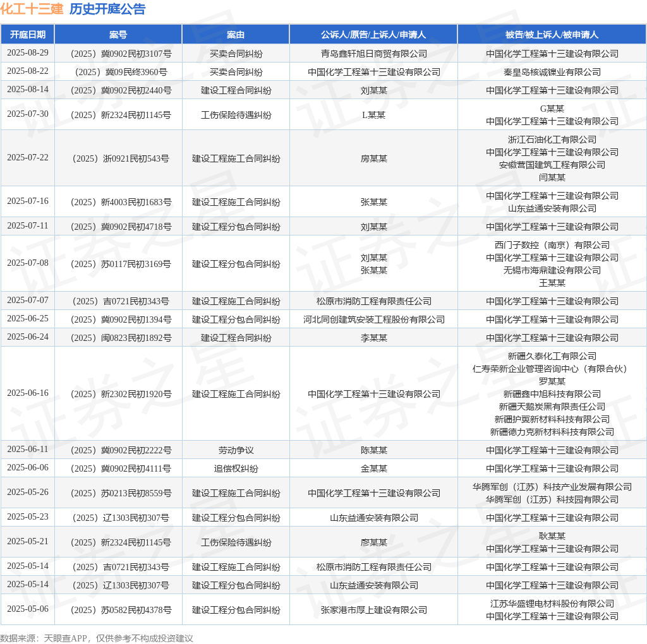Viewport: 647px width, 644px height.
Task: Select the date 2025-06-24
Action: [x=28, y=337]
